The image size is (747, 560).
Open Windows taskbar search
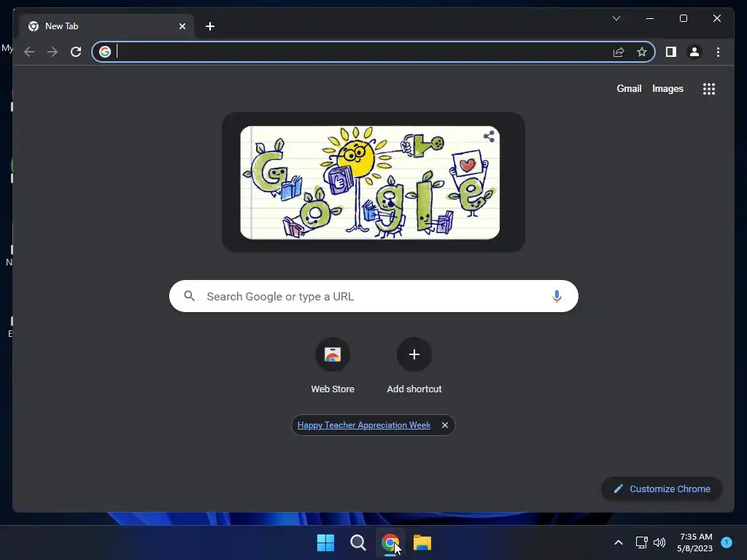[357, 542]
